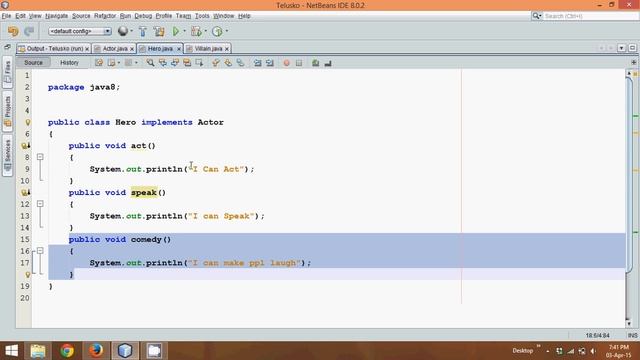The width and height of the screenshot is (640, 360).
Task: Open the Navigate menu
Action: (56, 16)
